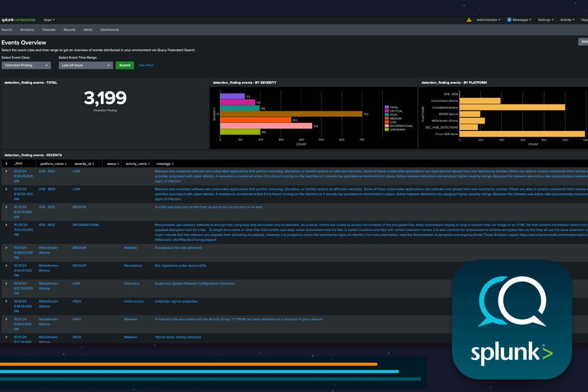
Task: Go to the Alerts nav tab
Action: (x=88, y=30)
